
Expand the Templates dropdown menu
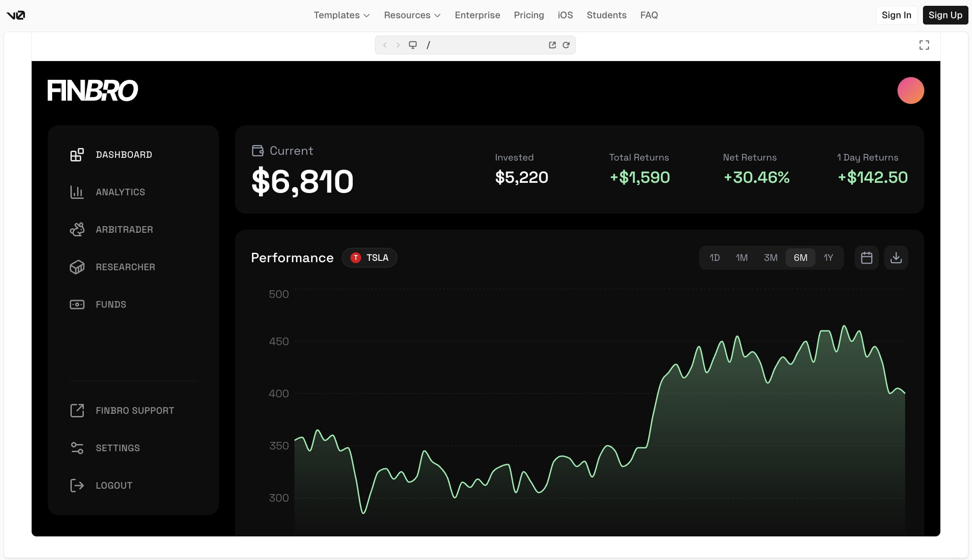point(341,15)
